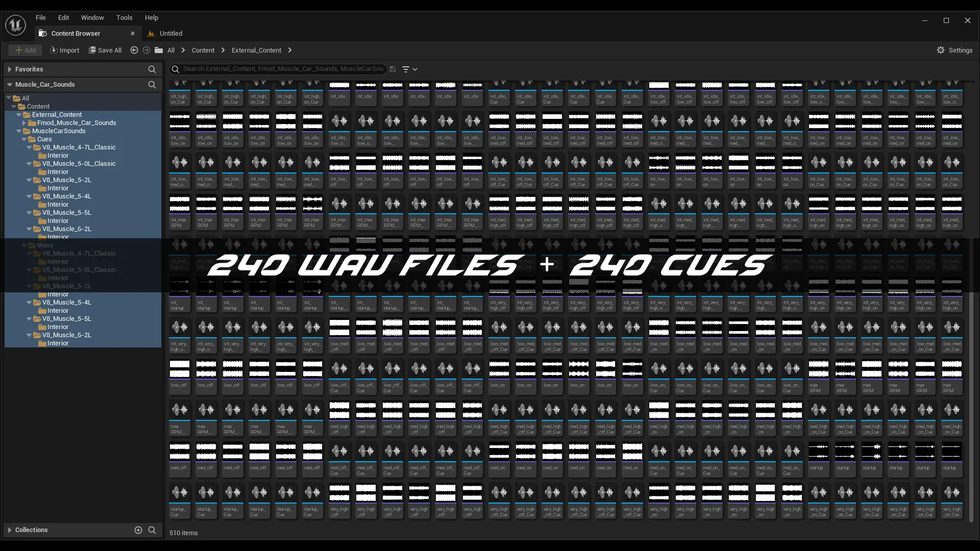Open the Content Browser Settings
Viewport: 980px width, 551px height.
click(954, 50)
